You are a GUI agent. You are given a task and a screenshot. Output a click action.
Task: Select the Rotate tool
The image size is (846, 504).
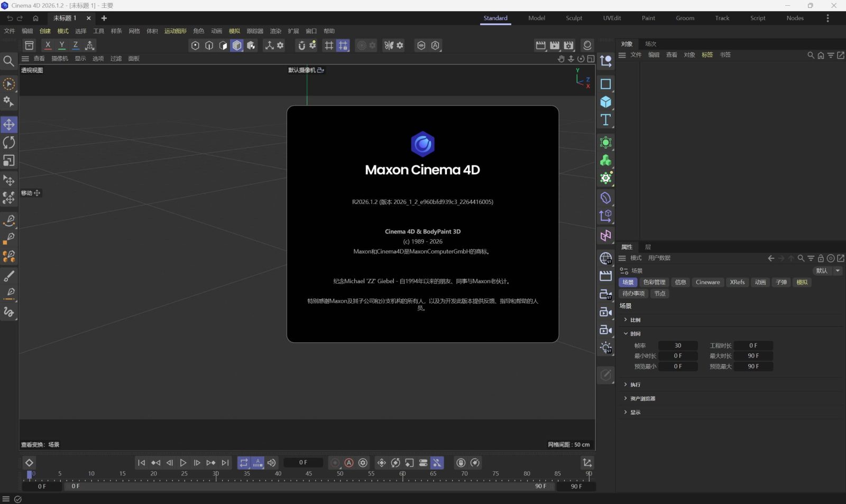click(9, 143)
